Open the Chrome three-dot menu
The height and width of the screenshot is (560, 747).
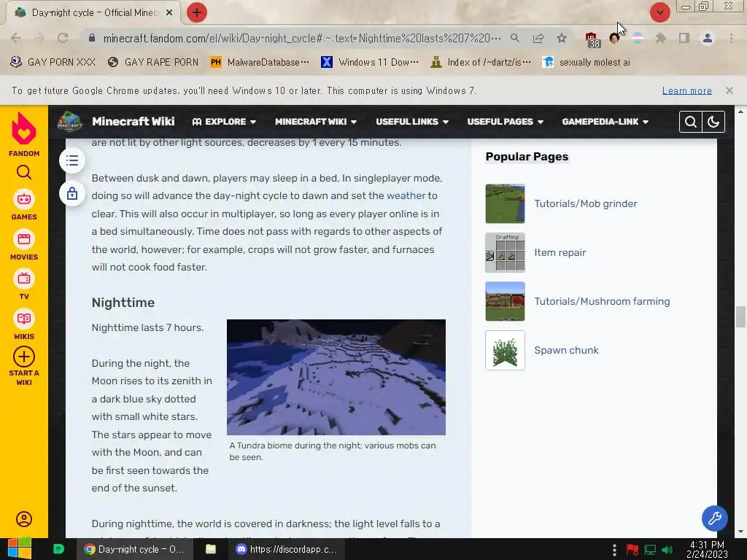[731, 38]
